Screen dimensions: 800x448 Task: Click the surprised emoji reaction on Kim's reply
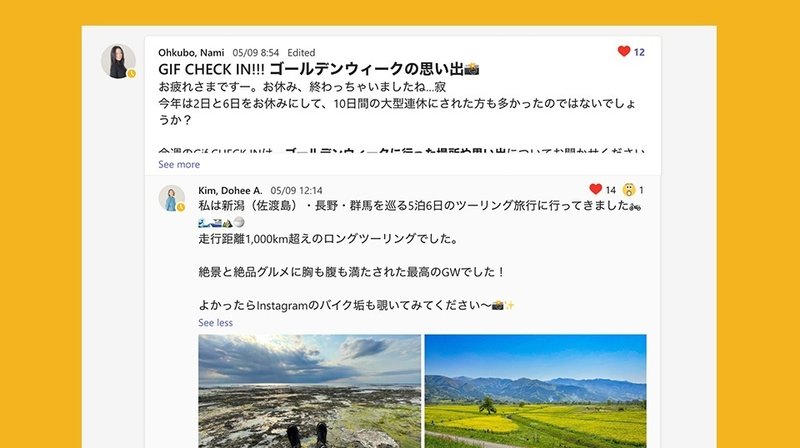(629, 190)
